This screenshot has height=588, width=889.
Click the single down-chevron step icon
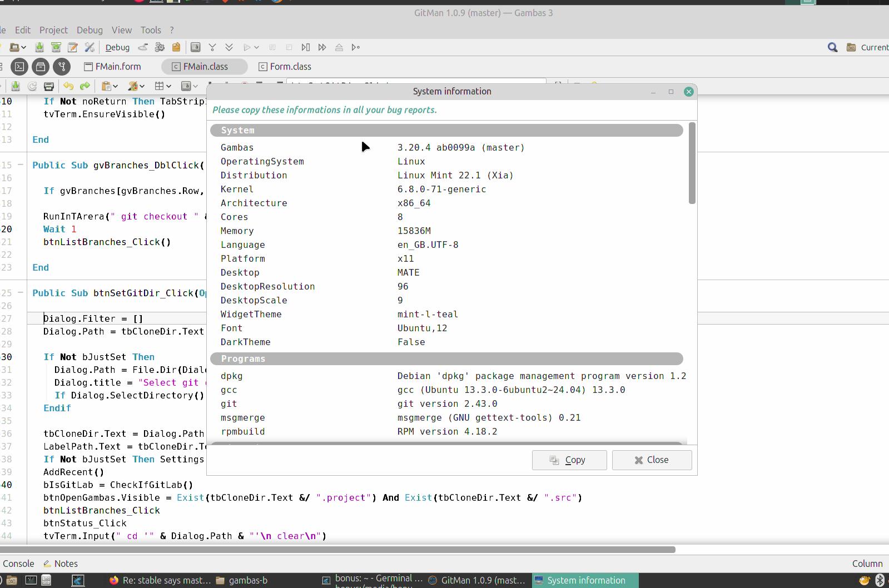212,47
